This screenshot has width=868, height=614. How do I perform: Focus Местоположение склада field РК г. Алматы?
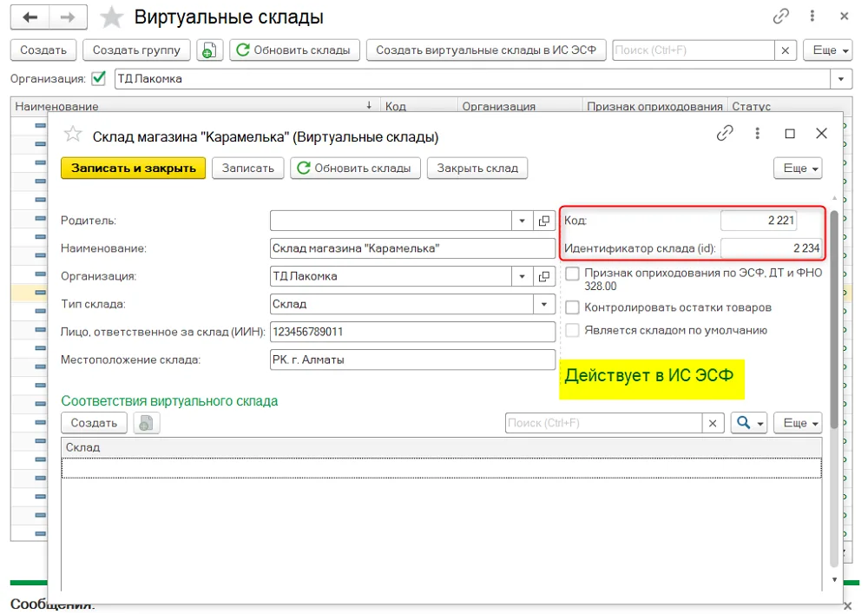412,360
